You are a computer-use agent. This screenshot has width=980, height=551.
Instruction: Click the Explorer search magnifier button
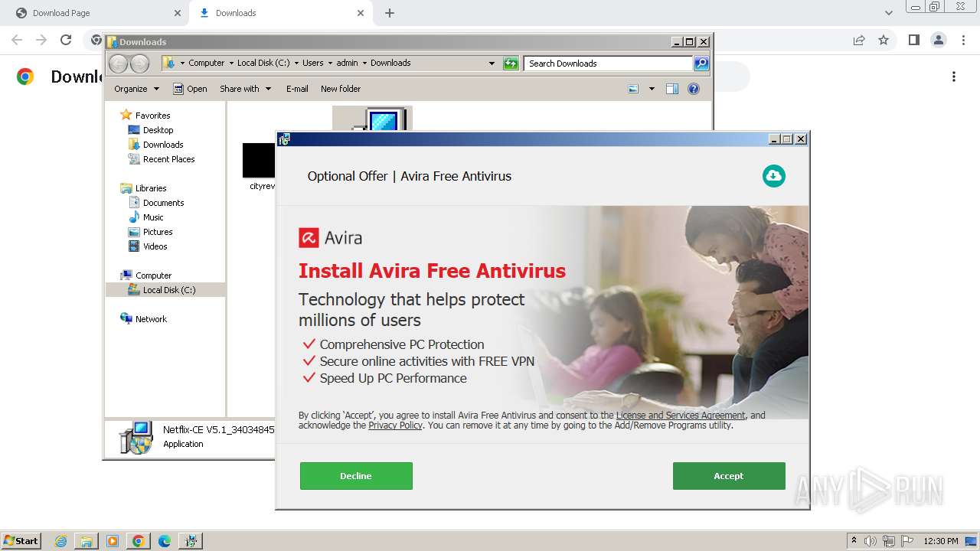701,64
